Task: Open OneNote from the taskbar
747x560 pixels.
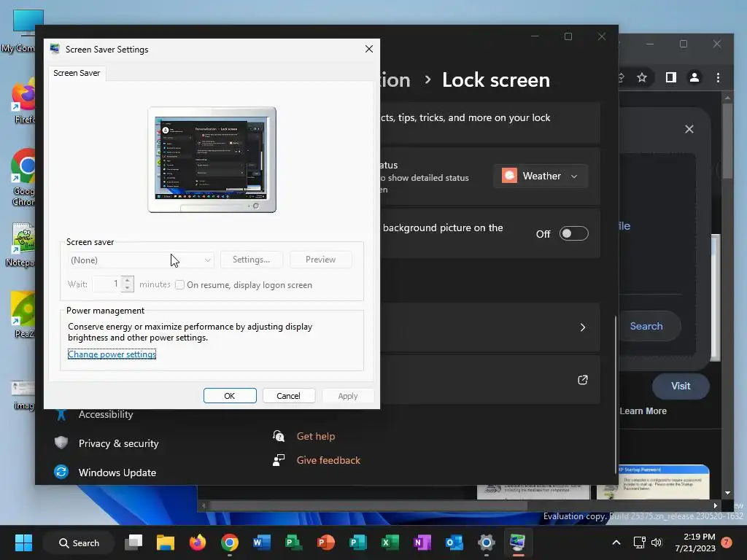Action: click(x=422, y=542)
